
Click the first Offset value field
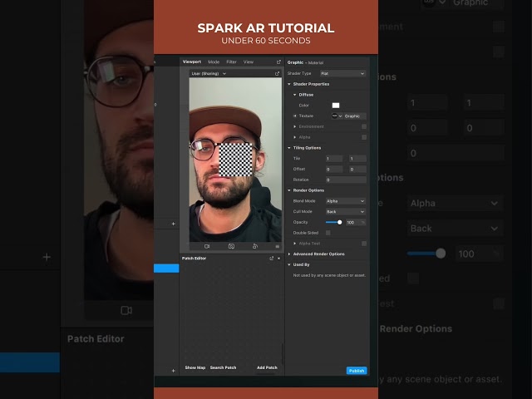pyautogui.click(x=334, y=170)
